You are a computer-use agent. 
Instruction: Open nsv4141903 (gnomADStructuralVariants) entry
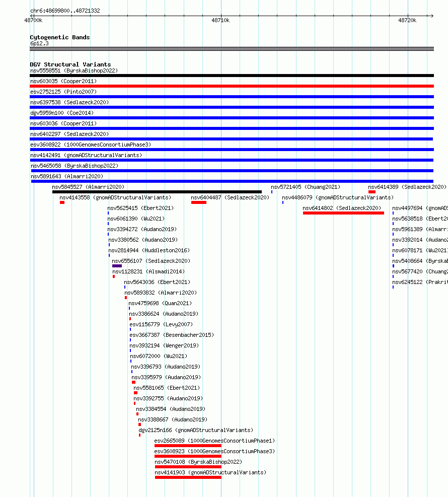click(x=211, y=472)
